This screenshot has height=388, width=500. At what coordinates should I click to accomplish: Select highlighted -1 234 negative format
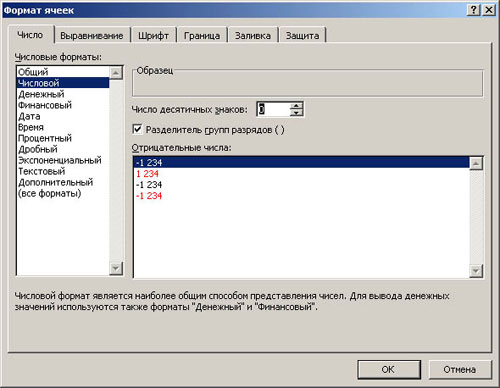pyautogui.click(x=301, y=162)
